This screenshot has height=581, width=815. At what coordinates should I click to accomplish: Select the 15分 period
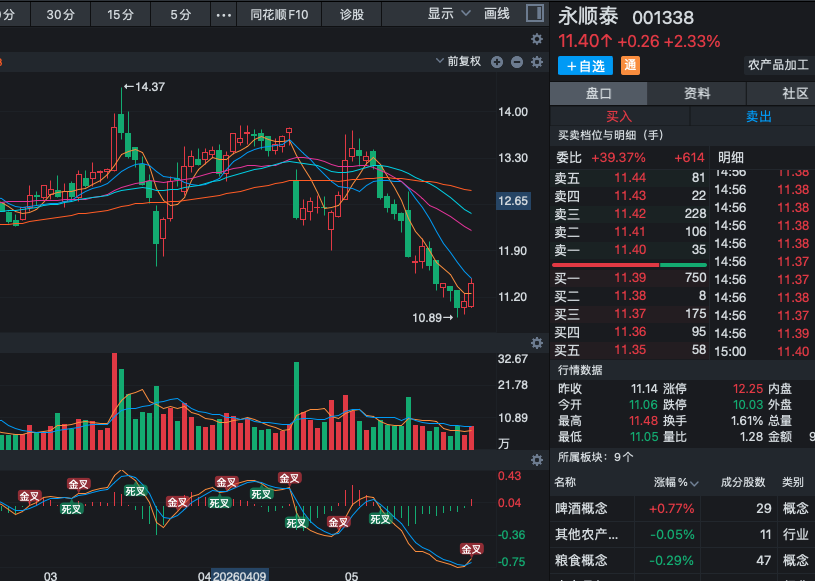[x=121, y=15]
